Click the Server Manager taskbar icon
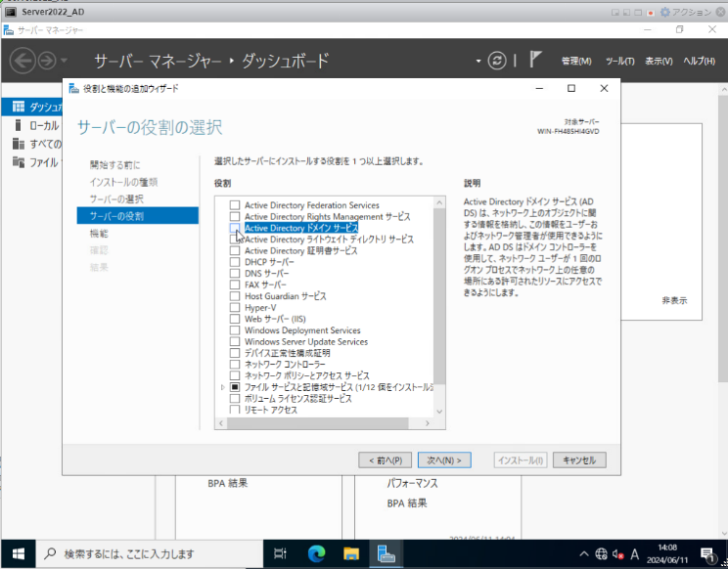Image resolution: width=728 pixels, height=569 pixels. click(x=386, y=553)
